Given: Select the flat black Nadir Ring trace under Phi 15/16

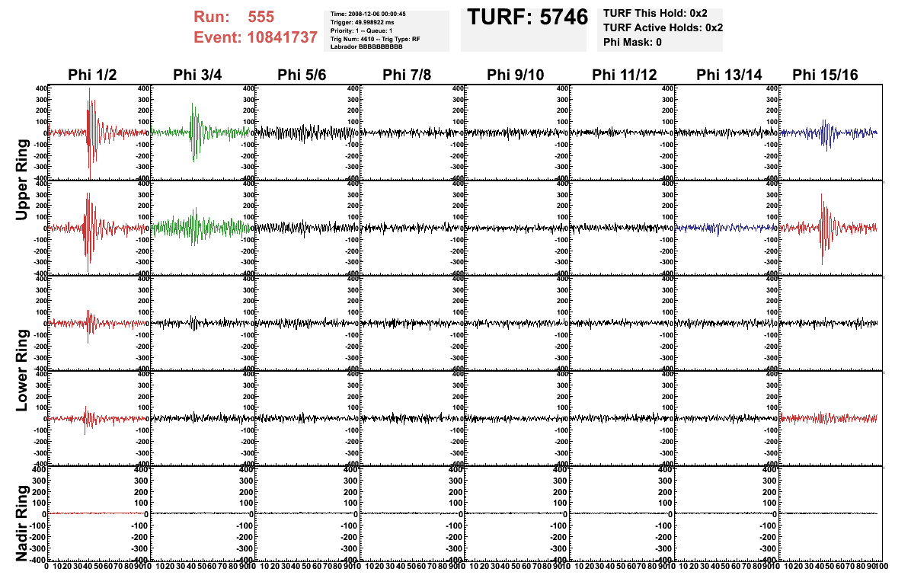Looking at the screenshot, I should coord(829,513).
